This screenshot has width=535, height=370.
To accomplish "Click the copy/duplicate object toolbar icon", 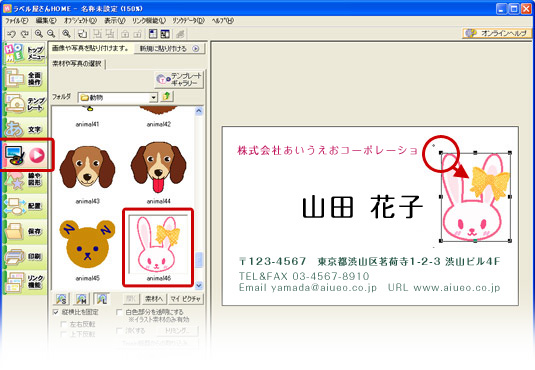I will point(83,34).
